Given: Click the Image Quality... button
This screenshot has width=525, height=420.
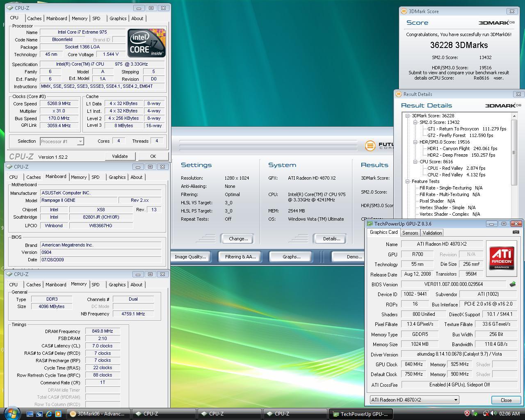Looking at the screenshot, I should tap(190, 257).
